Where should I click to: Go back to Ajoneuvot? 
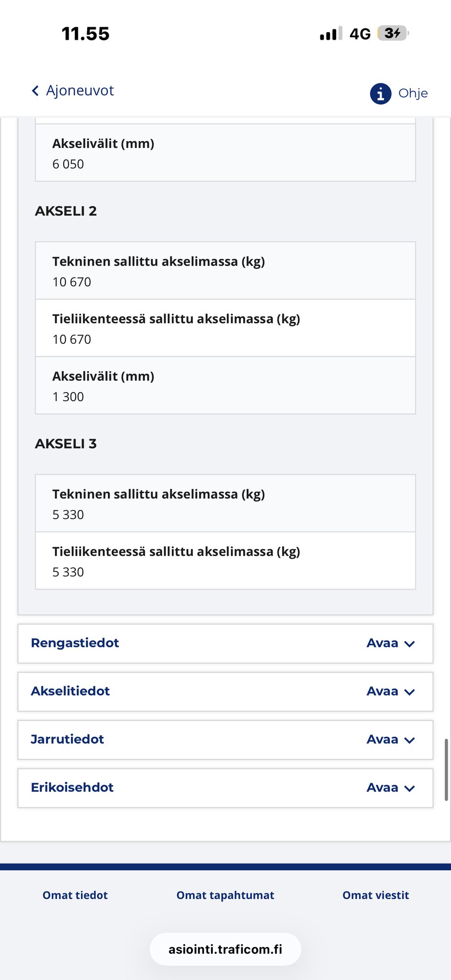(x=79, y=90)
